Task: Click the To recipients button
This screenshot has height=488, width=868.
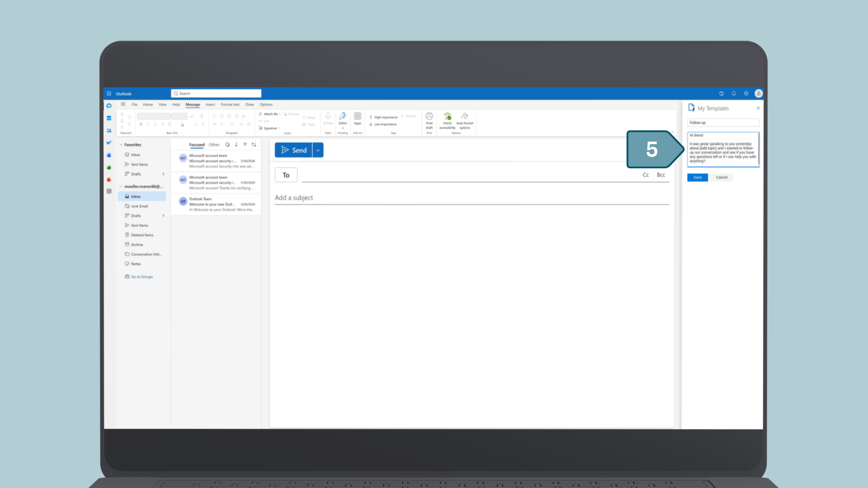Action: pyautogui.click(x=286, y=175)
